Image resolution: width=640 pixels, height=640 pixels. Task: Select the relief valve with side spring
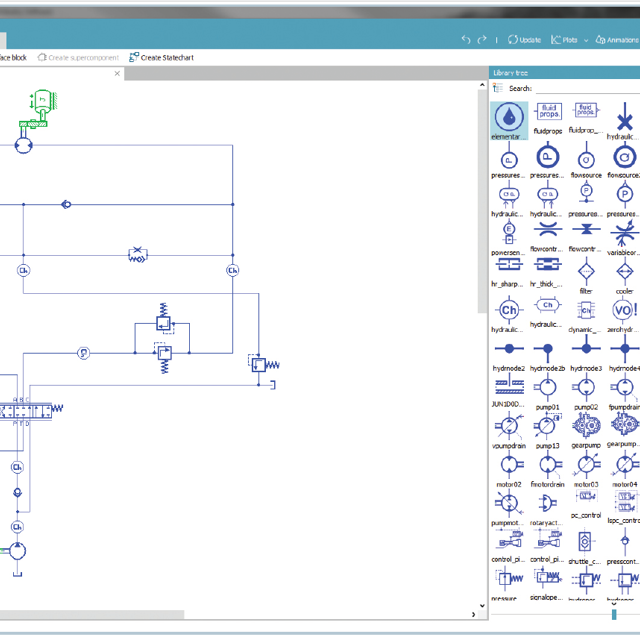click(264, 364)
